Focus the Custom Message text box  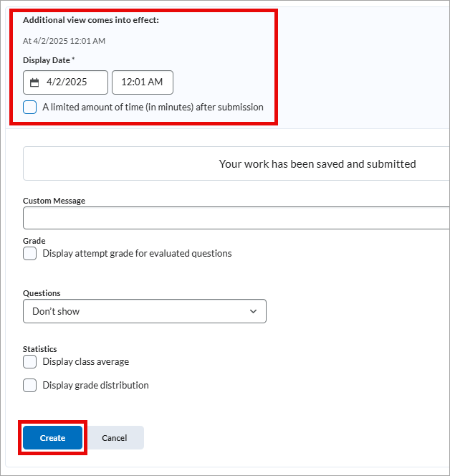(x=236, y=218)
